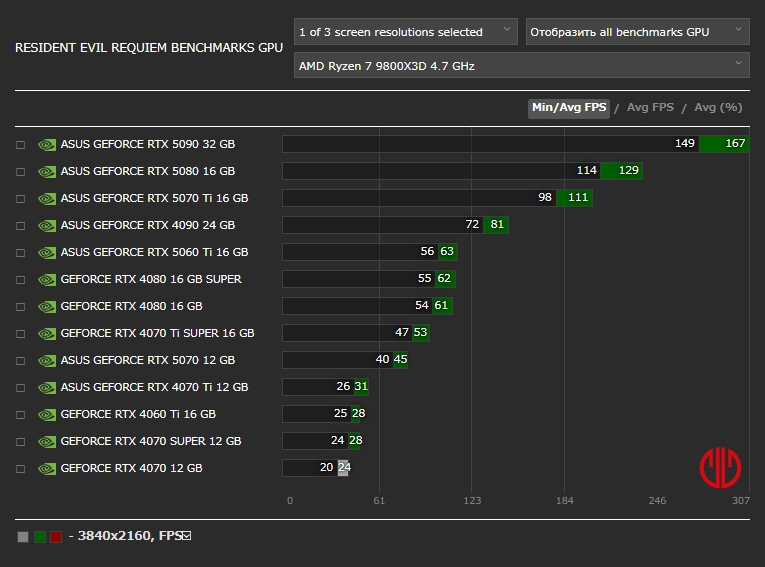Click the NVIDIA logo beside RTX 5090
The height and width of the screenshot is (567, 765).
47,144
